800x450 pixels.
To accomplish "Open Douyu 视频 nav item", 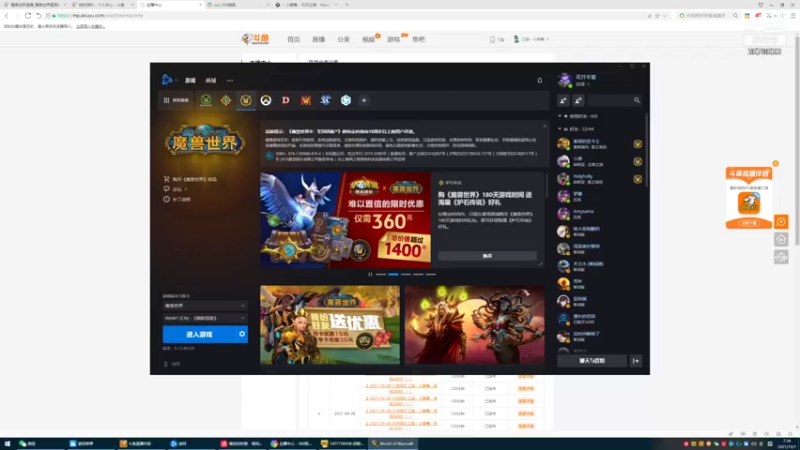I will coord(368,39).
